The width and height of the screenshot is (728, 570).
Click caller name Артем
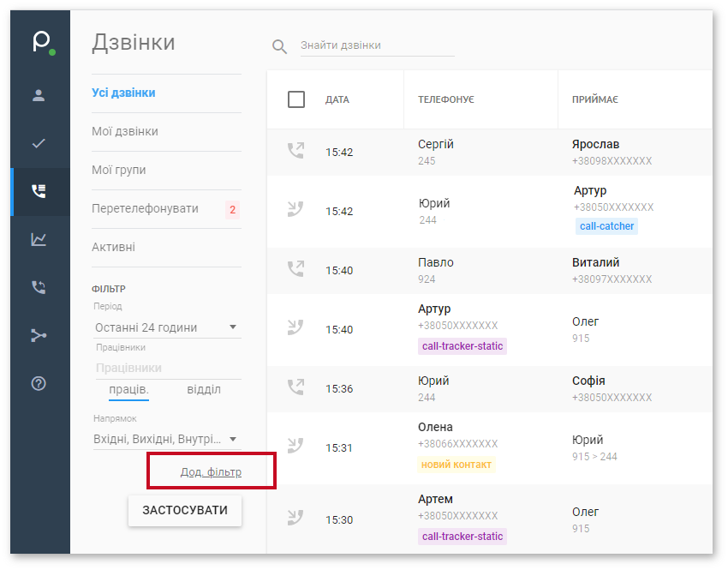(435, 500)
